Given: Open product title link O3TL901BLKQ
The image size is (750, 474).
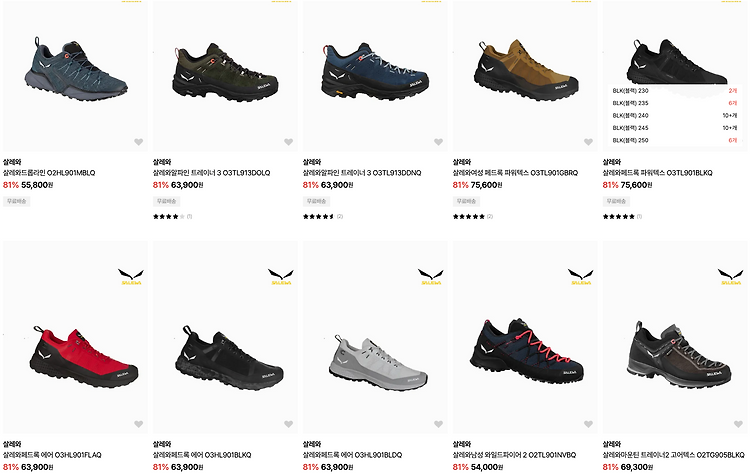Looking at the screenshot, I should (657, 173).
